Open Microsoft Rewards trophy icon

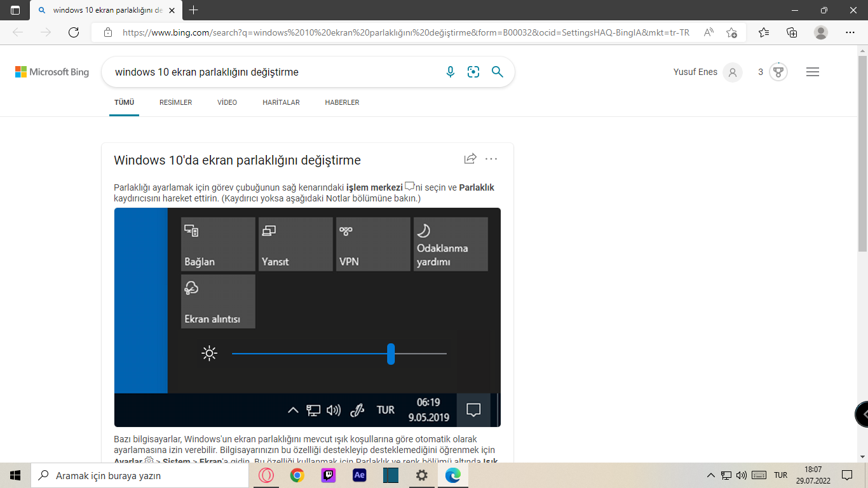click(778, 72)
